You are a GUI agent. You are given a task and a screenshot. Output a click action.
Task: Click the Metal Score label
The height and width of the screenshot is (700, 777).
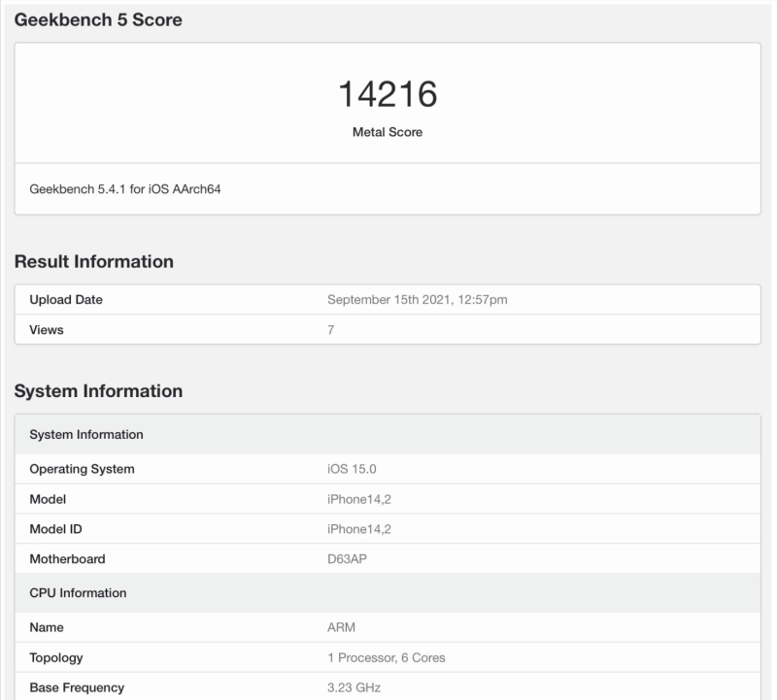pos(388,132)
